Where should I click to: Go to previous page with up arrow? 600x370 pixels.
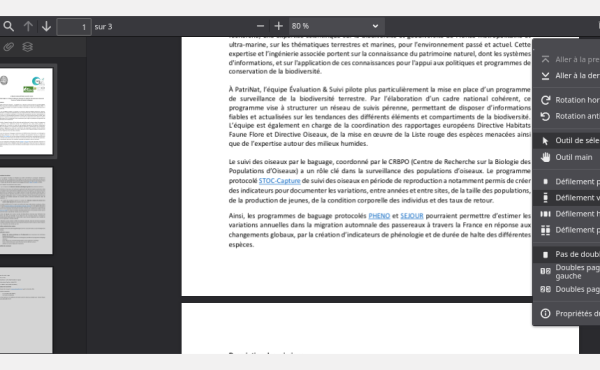tap(28, 26)
